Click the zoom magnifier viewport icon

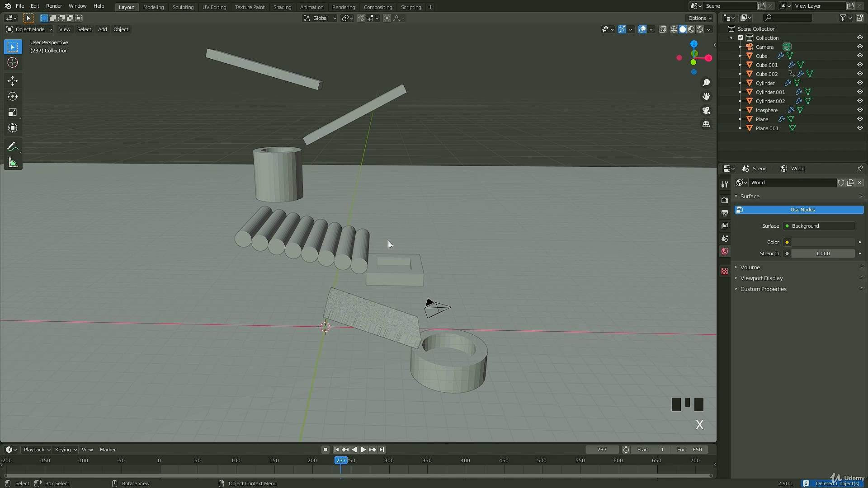[706, 83]
